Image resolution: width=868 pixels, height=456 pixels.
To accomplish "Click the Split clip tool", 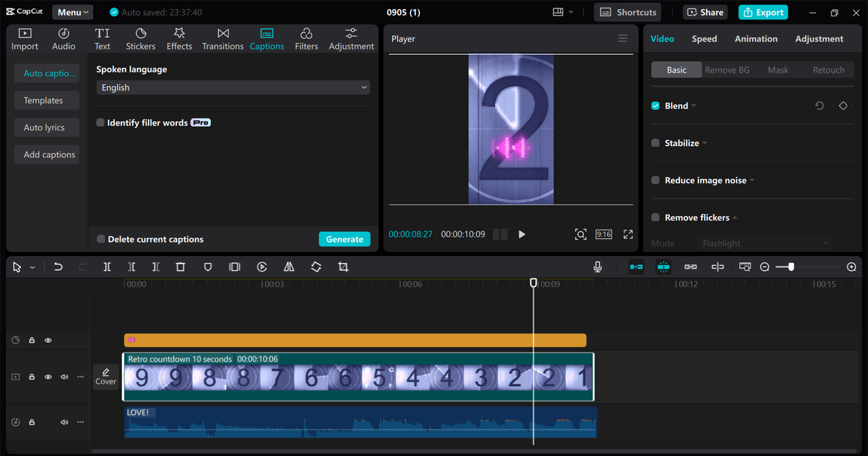I will (x=107, y=267).
